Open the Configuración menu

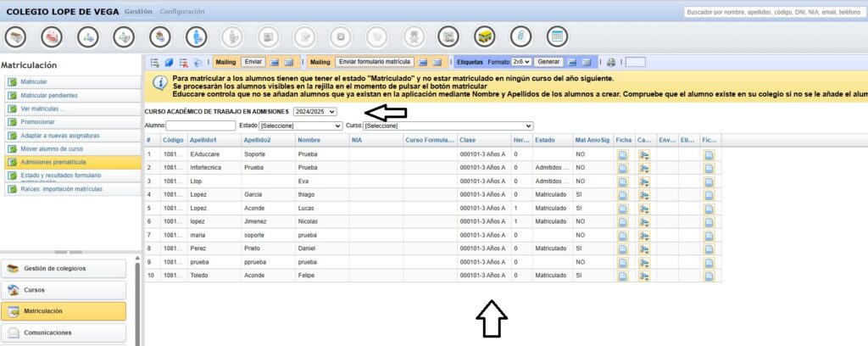tap(181, 12)
